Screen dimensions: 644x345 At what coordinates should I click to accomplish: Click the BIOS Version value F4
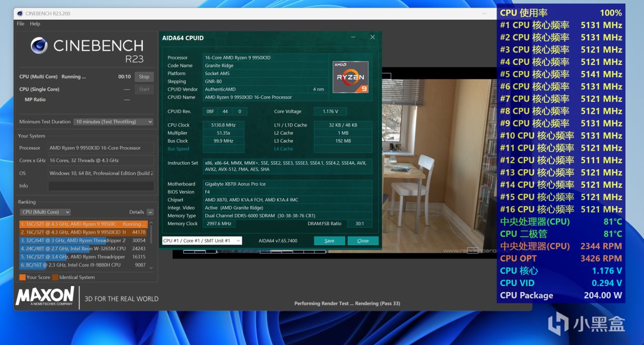pos(287,192)
